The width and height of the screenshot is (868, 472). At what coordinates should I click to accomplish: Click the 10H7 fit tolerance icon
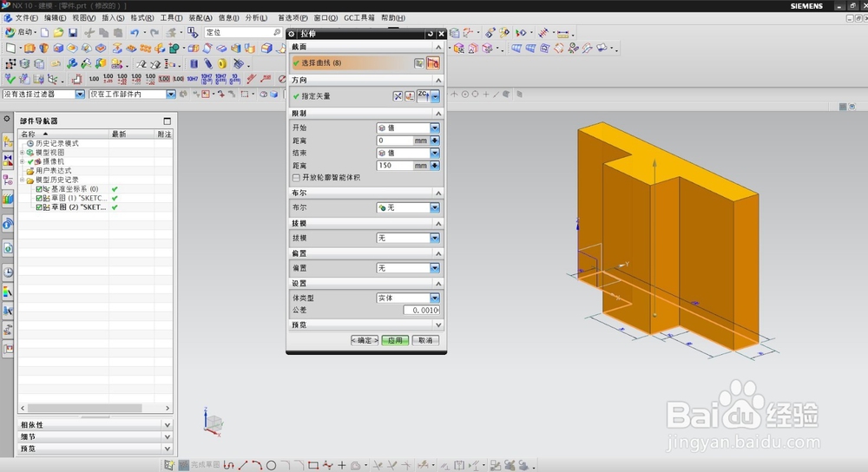click(x=192, y=79)
